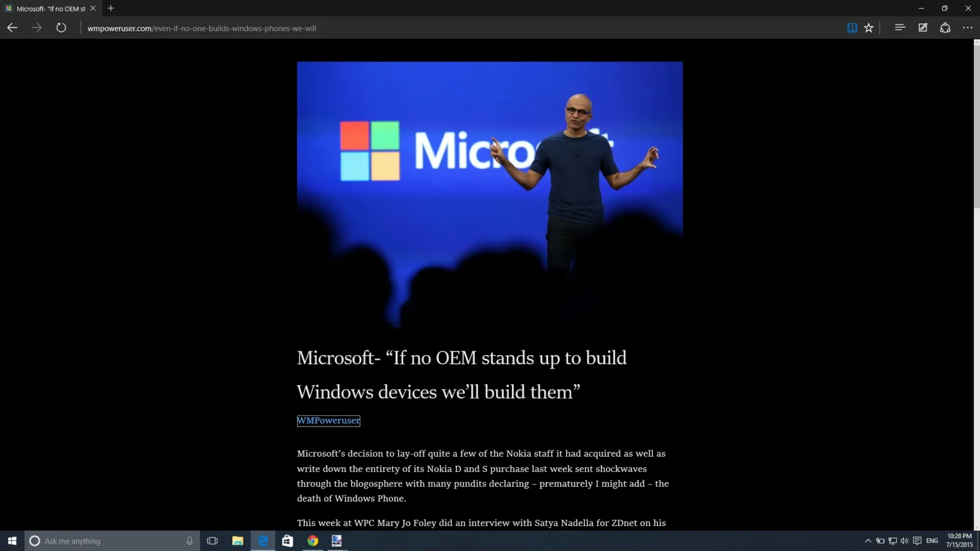Make a Web Note on this page
The width and height of the screenshot is (980, 551).
[x=922, y=28]
